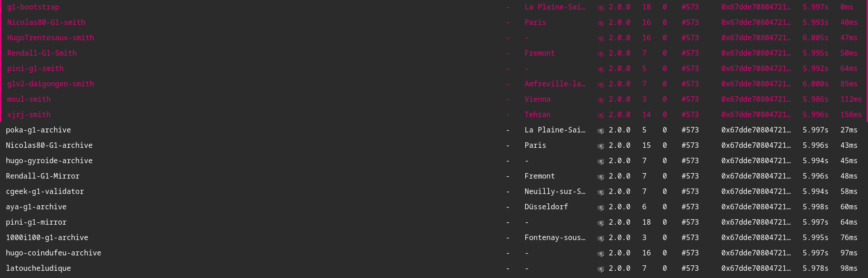This screenshot has width=868, height=278.
Task: Click the implementation icon in the g1-bootstrap row
Action: pos(600,8)
